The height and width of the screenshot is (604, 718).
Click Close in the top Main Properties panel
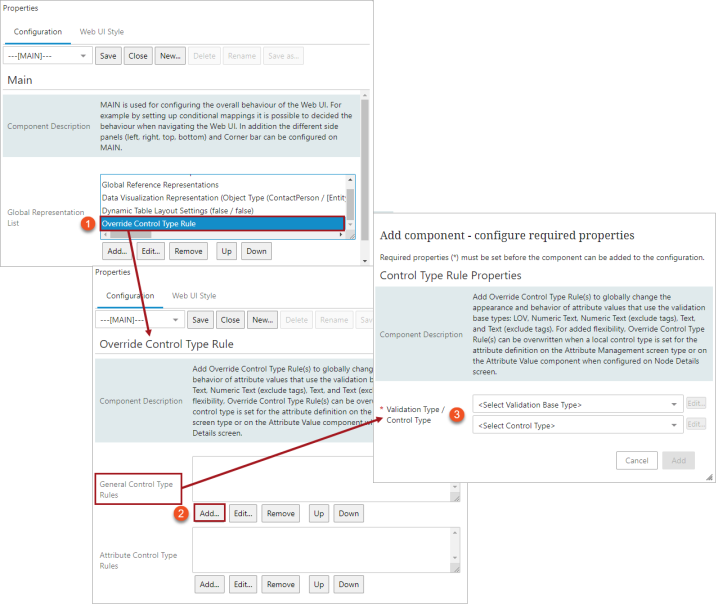tap(138, 56)
